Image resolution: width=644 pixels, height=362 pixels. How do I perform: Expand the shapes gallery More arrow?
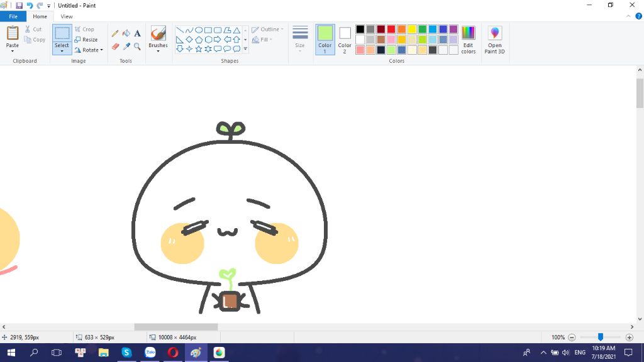click(x=245, y=49)
